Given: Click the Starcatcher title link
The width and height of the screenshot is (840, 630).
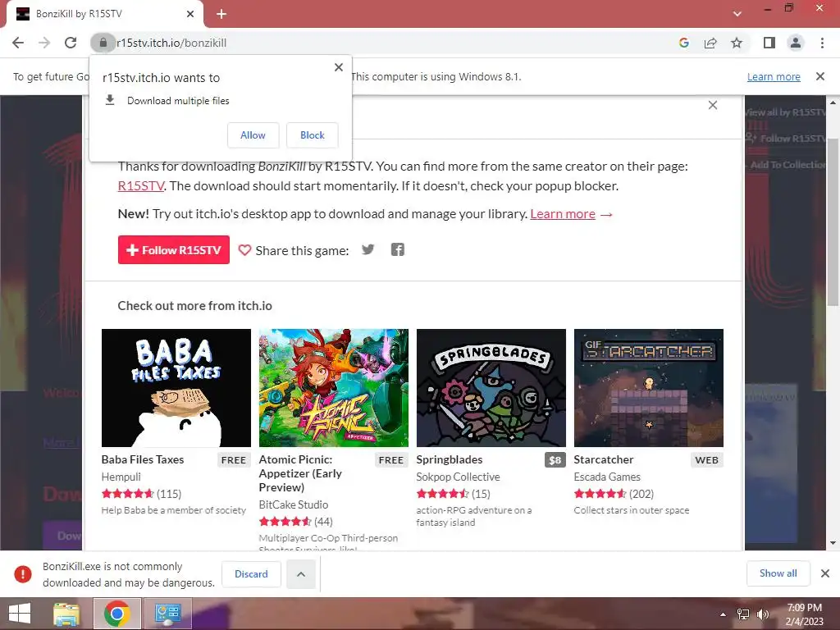Looking at the screenshot, I should [604, 459].
